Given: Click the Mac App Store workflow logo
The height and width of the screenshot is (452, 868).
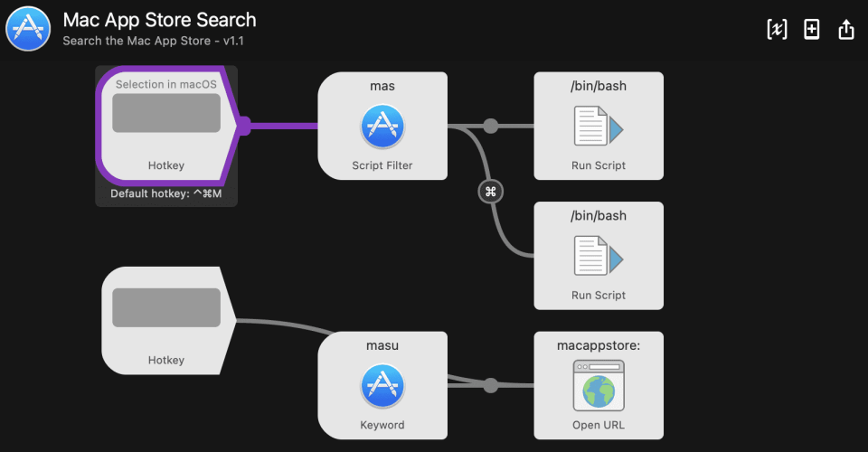Looking at the screenshot, I should click(28, 28).
